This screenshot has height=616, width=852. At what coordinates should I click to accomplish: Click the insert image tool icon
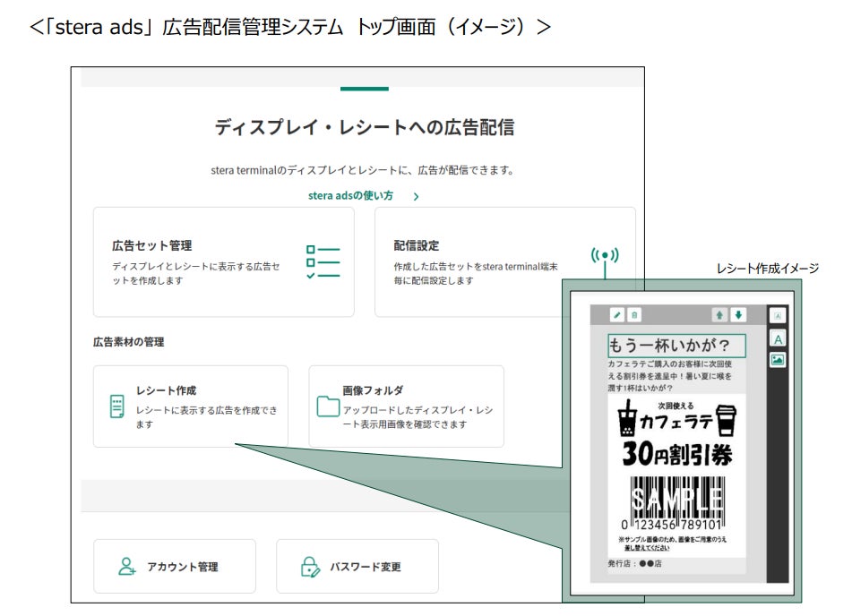[778, 360]
